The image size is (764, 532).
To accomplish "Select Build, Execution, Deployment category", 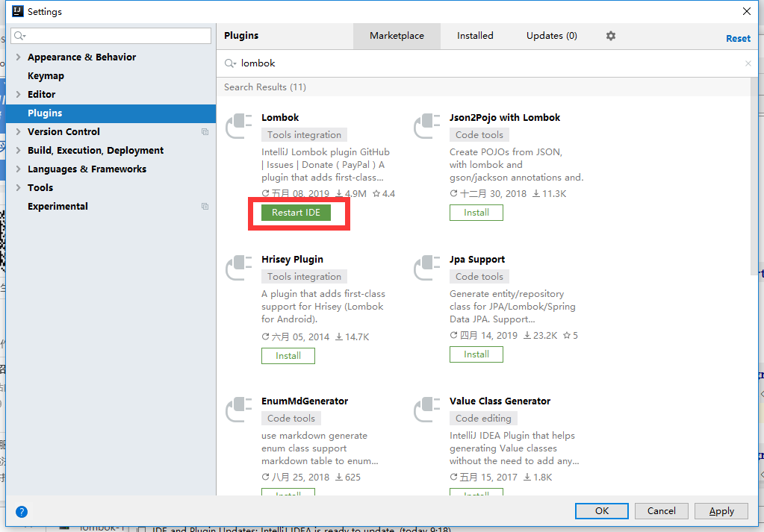I will click(x=96, y=151).
